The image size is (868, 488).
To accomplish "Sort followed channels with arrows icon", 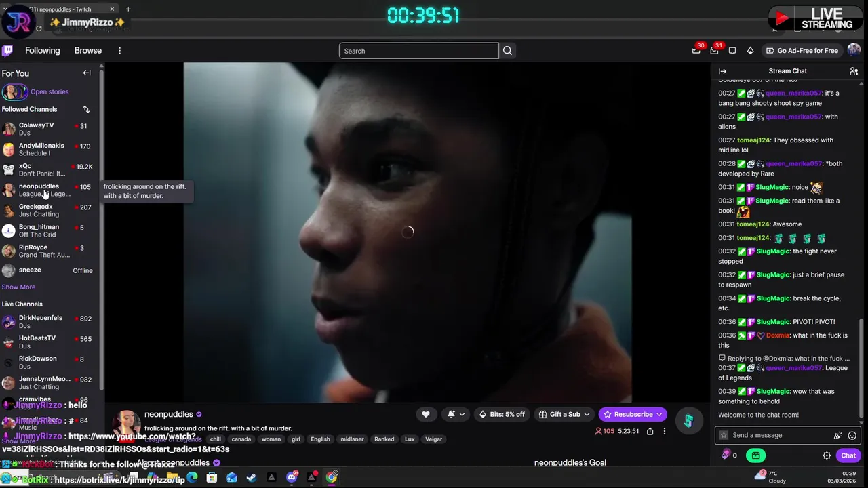I will (x=86, y=109).
